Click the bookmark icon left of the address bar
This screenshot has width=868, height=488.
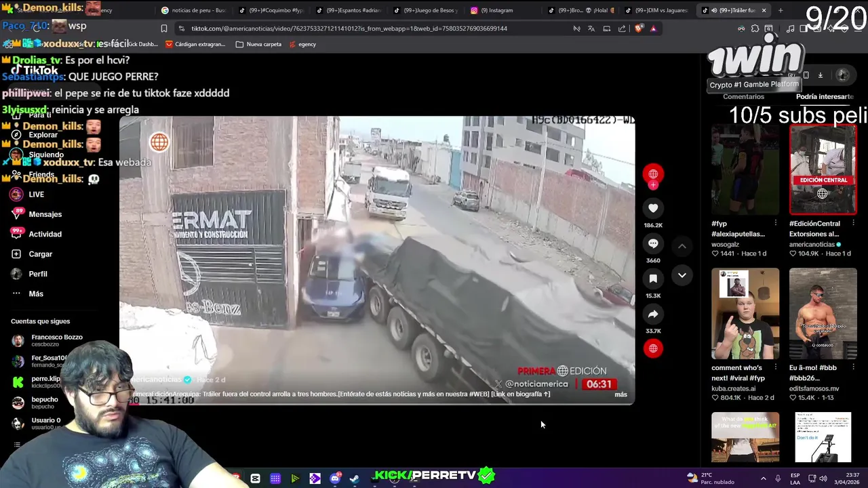pos(163,28)
